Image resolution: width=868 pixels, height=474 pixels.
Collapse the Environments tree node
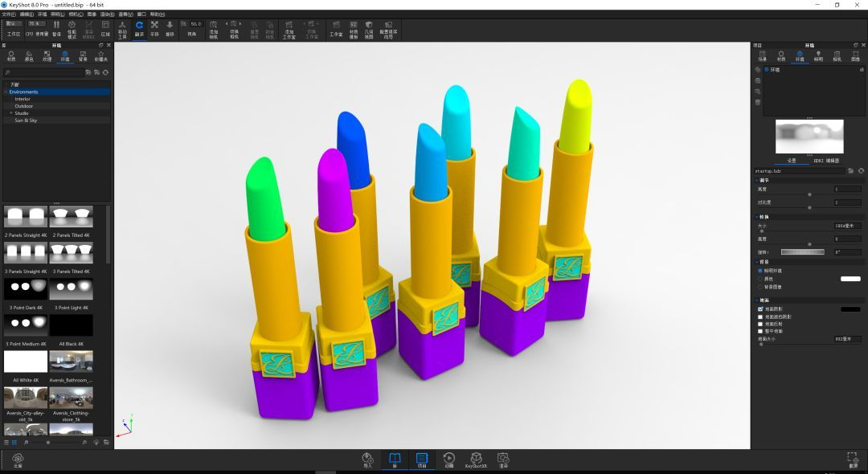tap(6, 92)
